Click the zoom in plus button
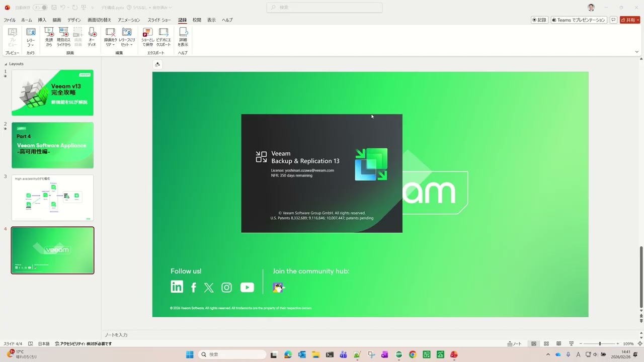 coord(618,344)
